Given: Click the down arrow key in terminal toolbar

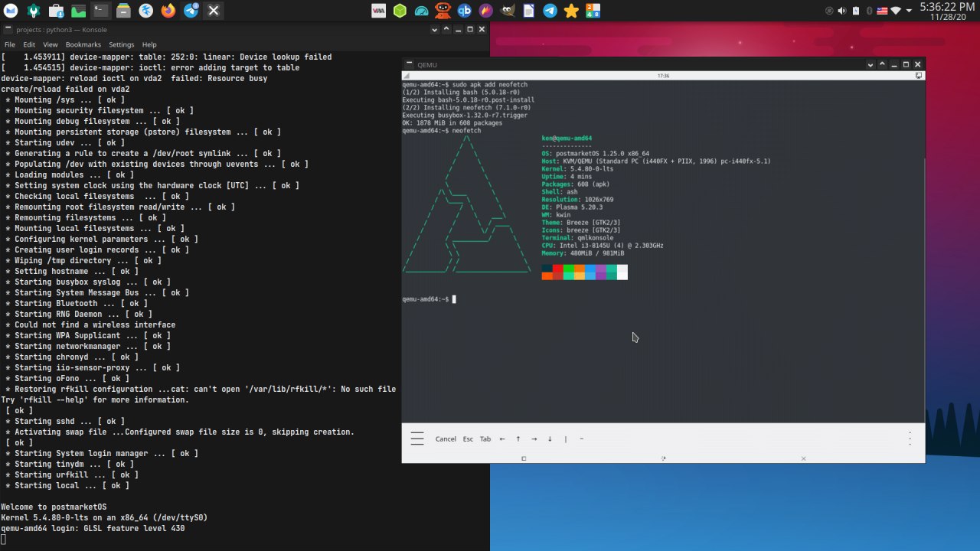Looking at the screenshot, I should 550,439.
